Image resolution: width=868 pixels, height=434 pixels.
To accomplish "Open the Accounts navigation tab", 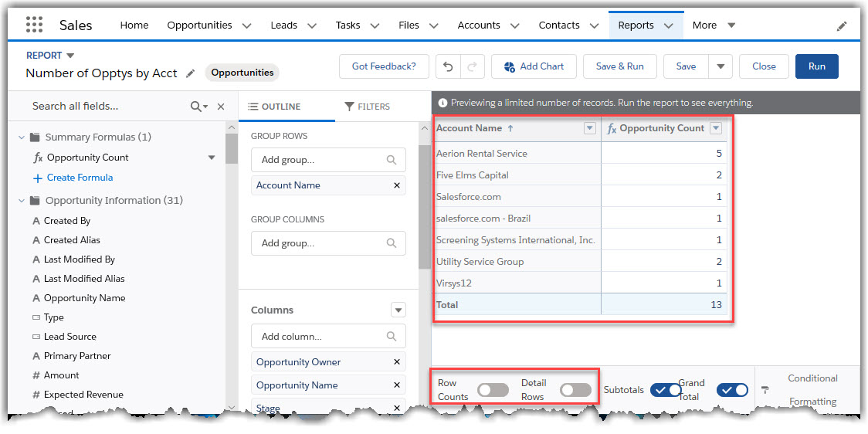I will click(x=479, y=25).
